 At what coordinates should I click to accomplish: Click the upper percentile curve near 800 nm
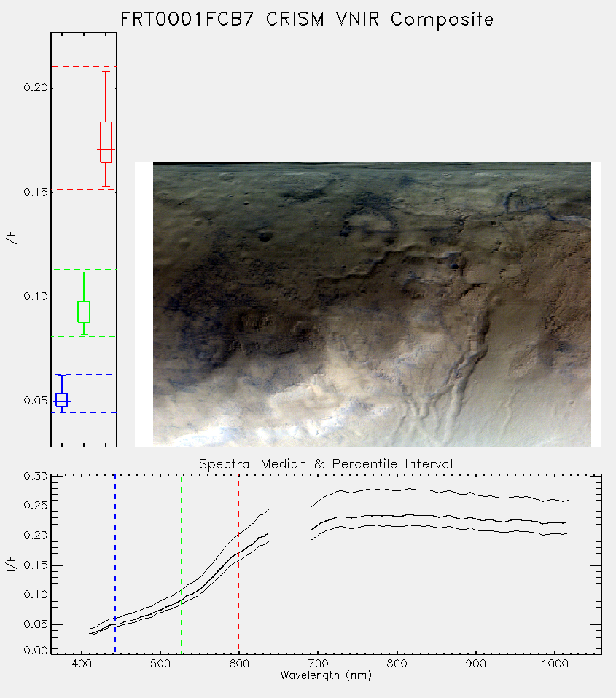coord(356,490)
